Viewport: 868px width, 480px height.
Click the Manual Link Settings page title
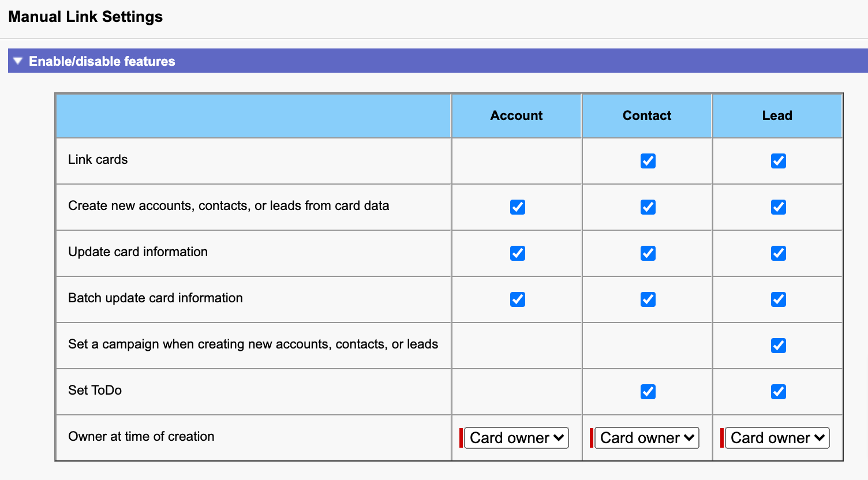tap(85, 17)
